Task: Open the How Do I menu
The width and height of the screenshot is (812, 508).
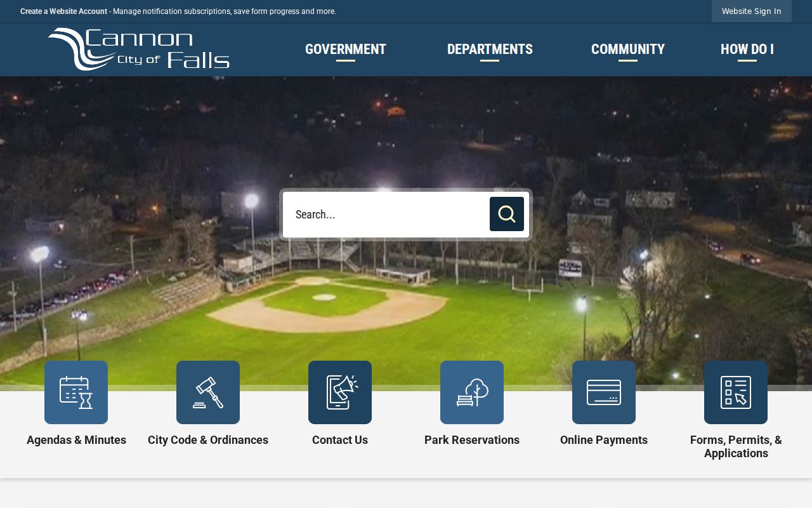Action: click(747, 50)
